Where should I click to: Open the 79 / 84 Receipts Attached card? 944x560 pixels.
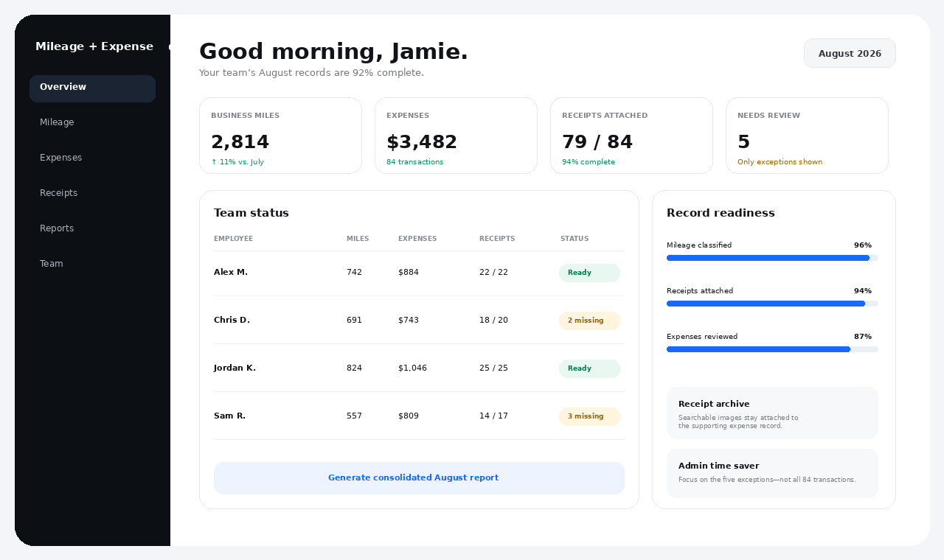[631, 136]
